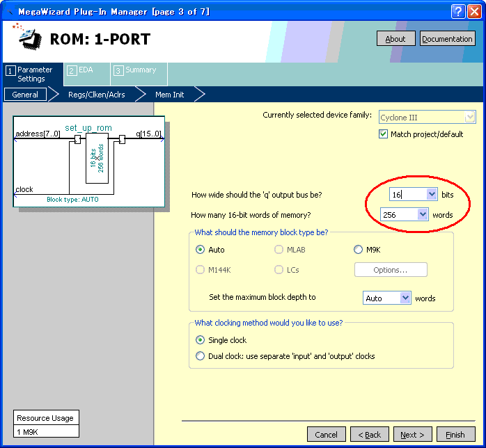486x448 pixels.
Task: Click the Options... button
Action: click(x=391, y=270)
